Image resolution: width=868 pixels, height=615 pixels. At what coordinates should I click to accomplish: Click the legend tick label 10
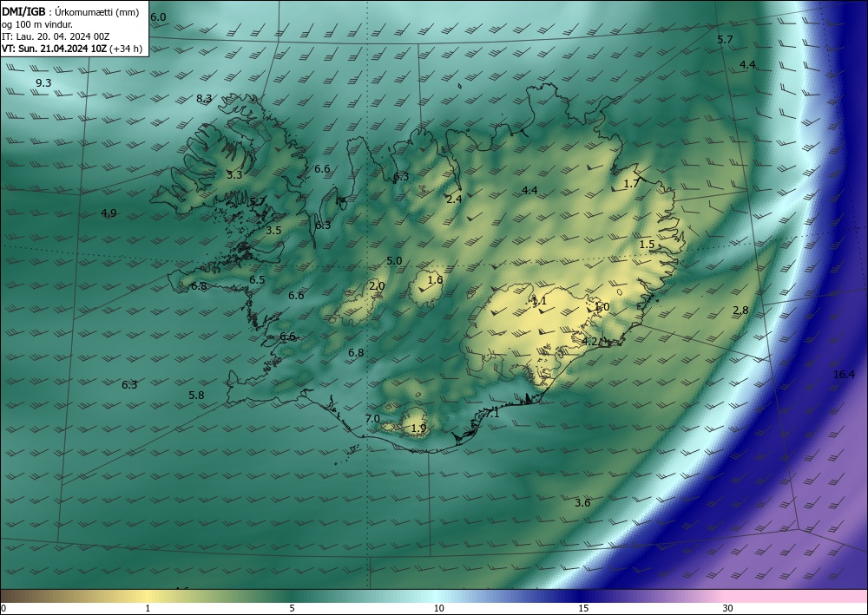click(438, 608)
